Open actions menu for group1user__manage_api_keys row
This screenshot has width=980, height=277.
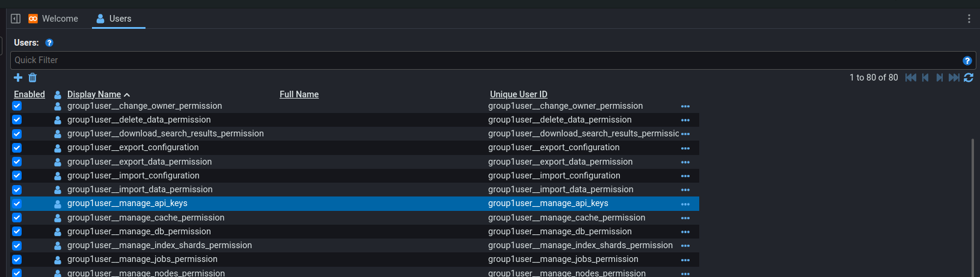685,204
